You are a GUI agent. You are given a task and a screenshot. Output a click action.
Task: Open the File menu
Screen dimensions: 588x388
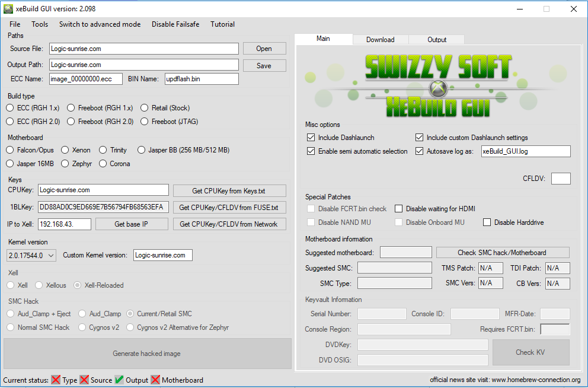pos(15,24)
